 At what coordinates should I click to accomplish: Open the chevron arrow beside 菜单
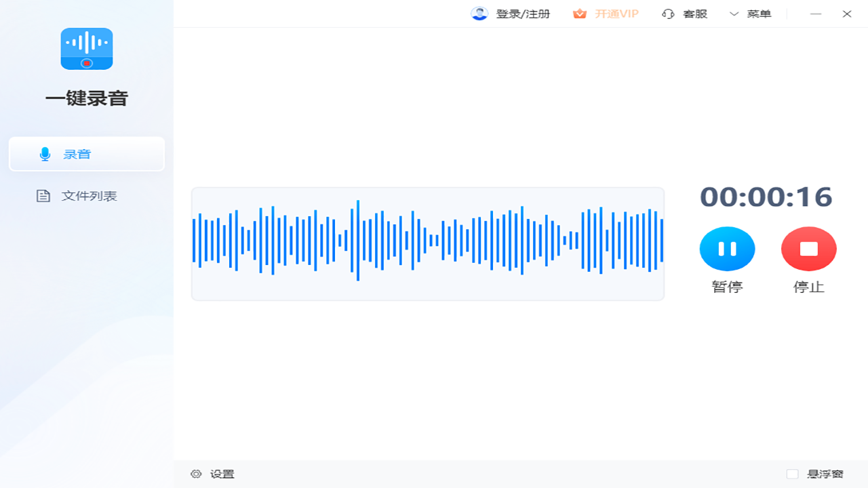point(734,14)
